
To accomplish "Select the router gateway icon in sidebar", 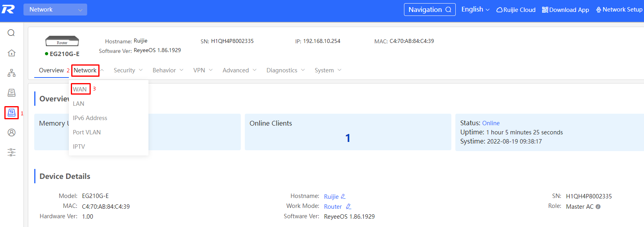I will point(12,113).
